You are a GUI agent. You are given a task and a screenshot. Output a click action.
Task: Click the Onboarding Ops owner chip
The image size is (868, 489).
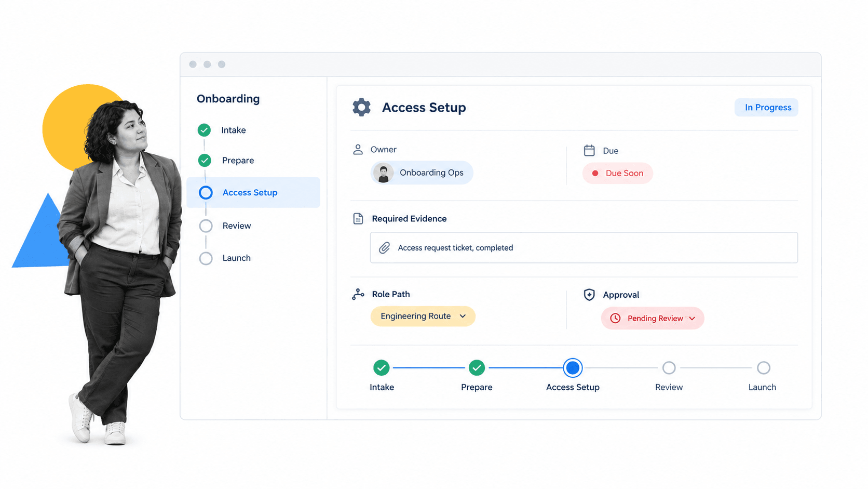422,173
